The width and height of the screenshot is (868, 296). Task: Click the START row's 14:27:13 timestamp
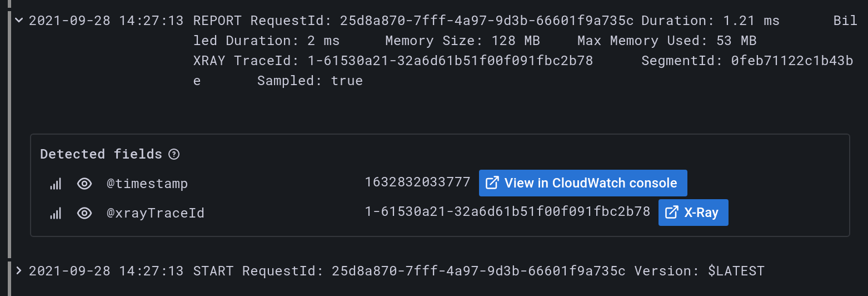coord(106,271)
